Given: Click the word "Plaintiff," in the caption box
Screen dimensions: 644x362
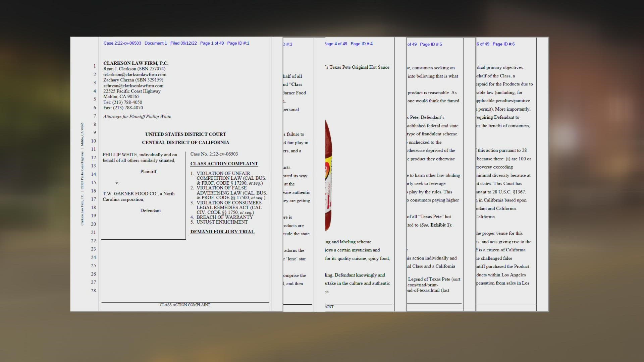Looking at the screenshot, I should click(149, 172).
